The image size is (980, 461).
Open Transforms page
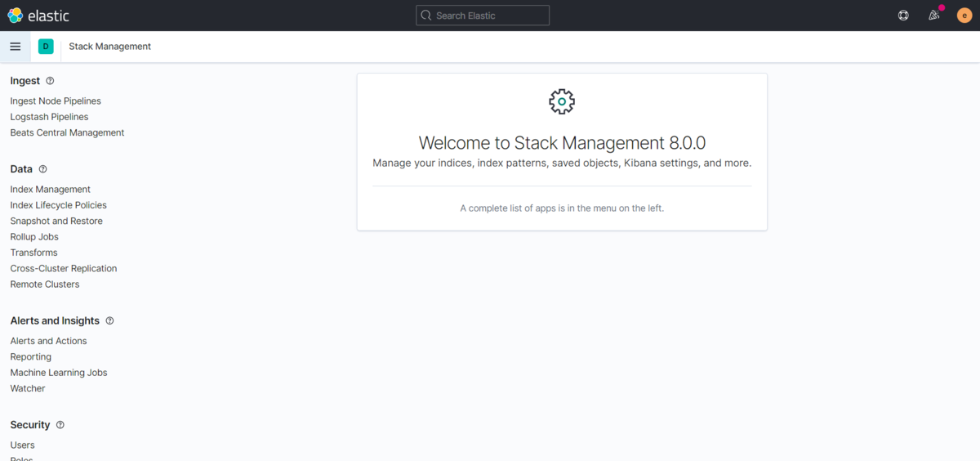coord(34,253)
